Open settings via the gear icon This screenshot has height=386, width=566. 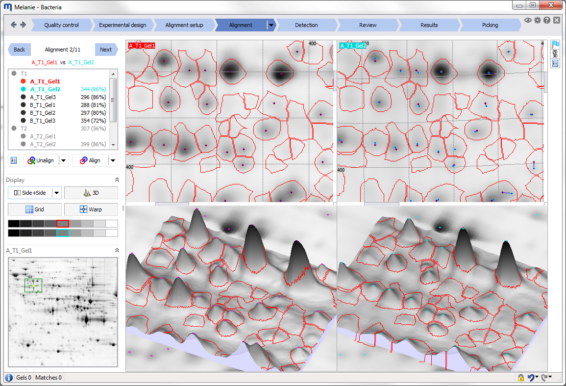click(x=537, y=21)
